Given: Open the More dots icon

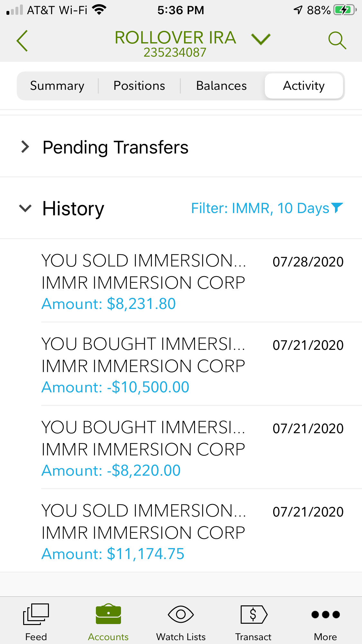Looking at the screenshot, I should 326,614.
